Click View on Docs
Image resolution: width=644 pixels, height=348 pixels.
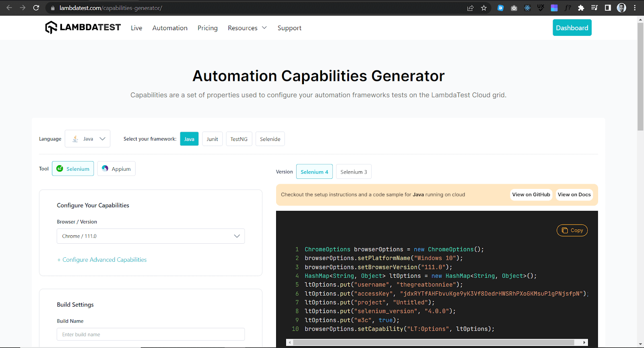[574, 195]
